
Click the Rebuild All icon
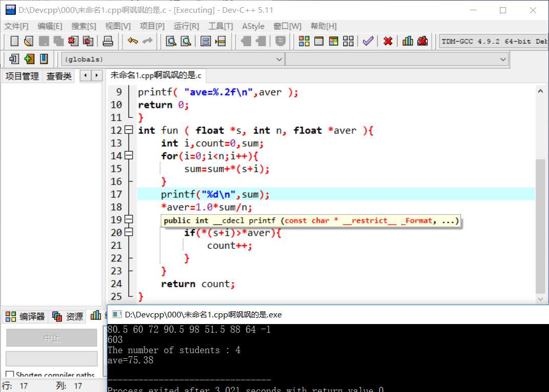click(348, 41)
